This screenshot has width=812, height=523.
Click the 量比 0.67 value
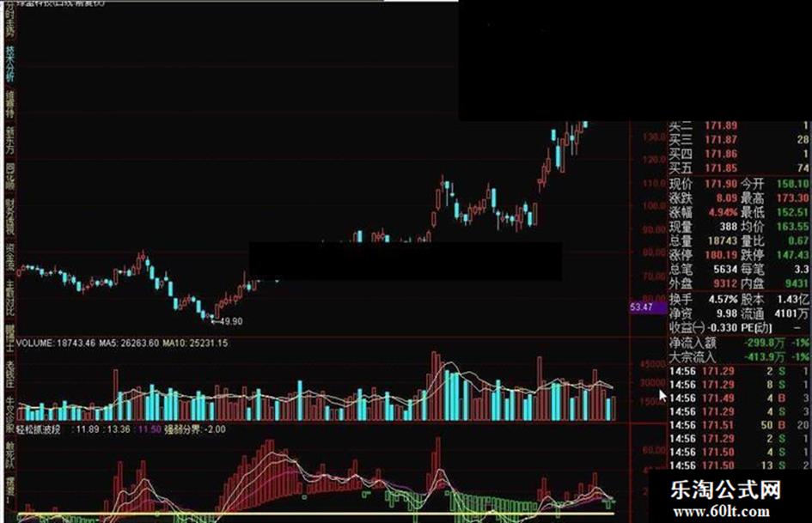click(798, 240)
